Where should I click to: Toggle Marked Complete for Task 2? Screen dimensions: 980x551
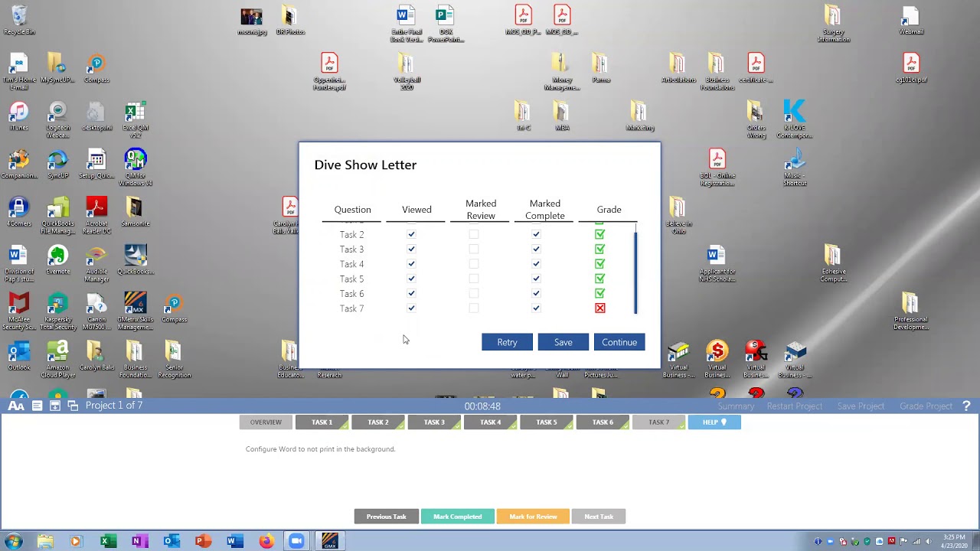point(536,234)
